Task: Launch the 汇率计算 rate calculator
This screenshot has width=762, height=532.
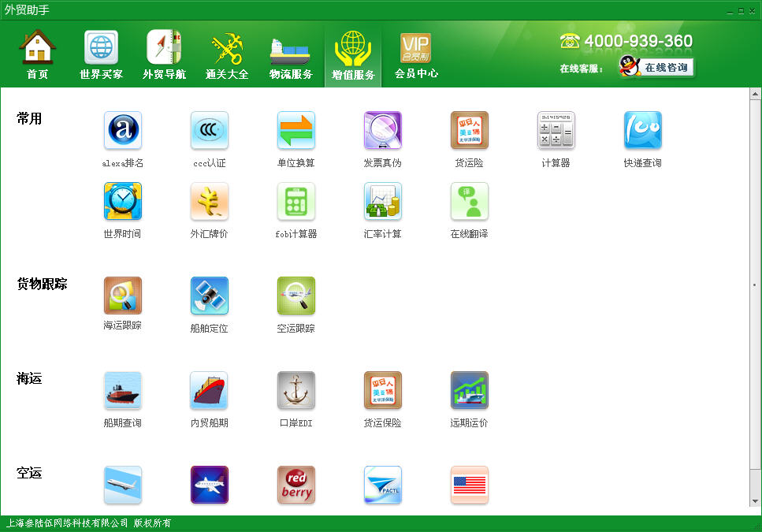Action: (383, 202)
